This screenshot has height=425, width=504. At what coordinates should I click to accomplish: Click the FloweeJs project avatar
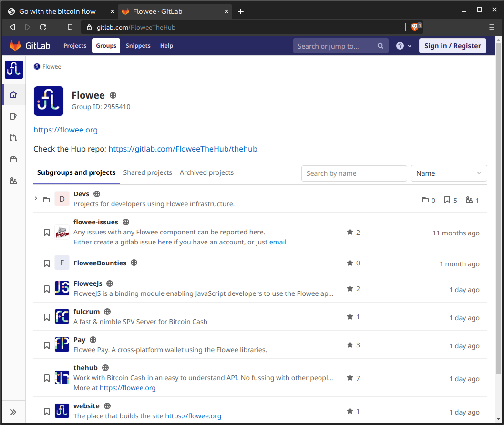[62, 288]
